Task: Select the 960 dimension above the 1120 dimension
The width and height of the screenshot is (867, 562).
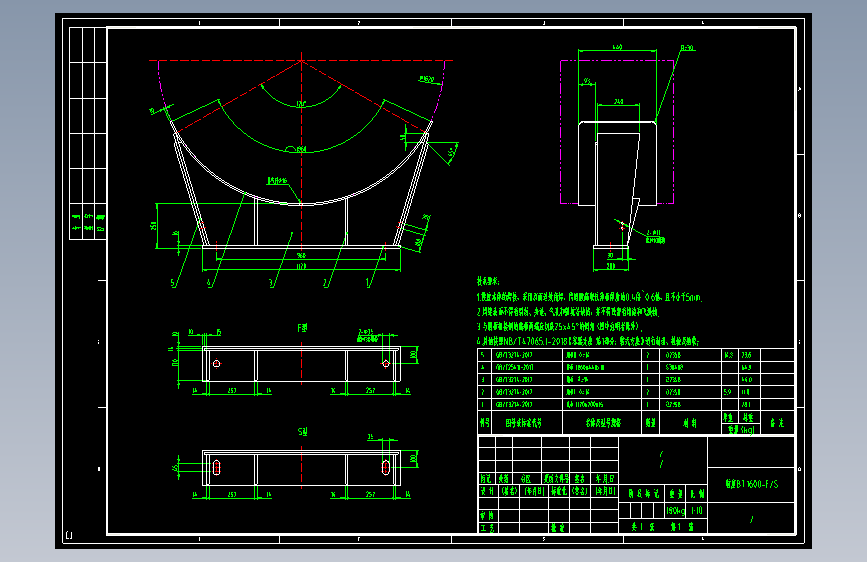Action: coord(301,256)
